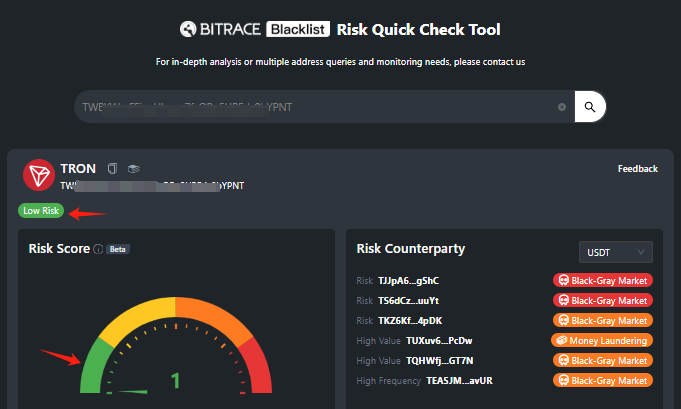Click Black-Gray Market tag for TEASJM...avUR
The height and width of the screenshot is (409, 681).
603,380
